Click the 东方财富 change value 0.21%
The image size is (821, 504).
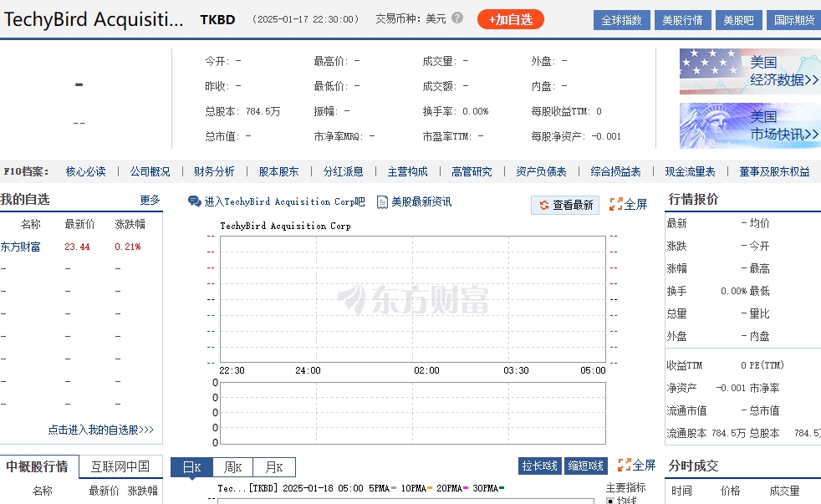pos(128,247)
